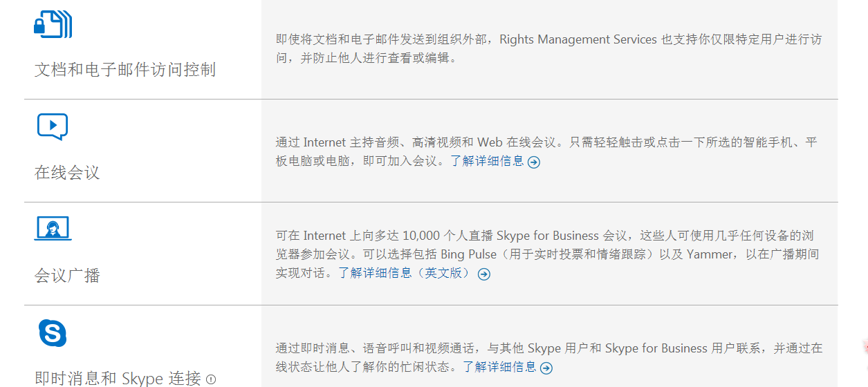Click the presenter screen icon above 会议广播
868x387 pixels.
(x=53, y=228)
